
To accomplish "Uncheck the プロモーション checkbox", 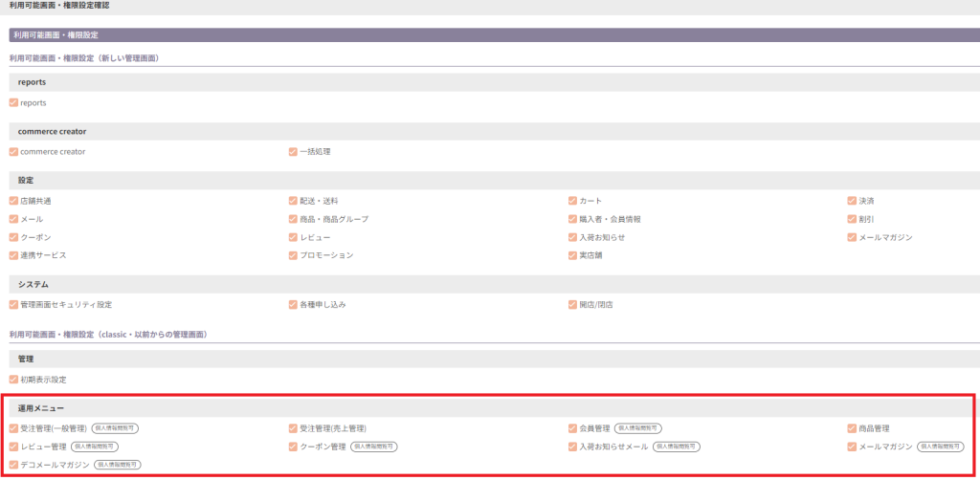I will point(293,255).
